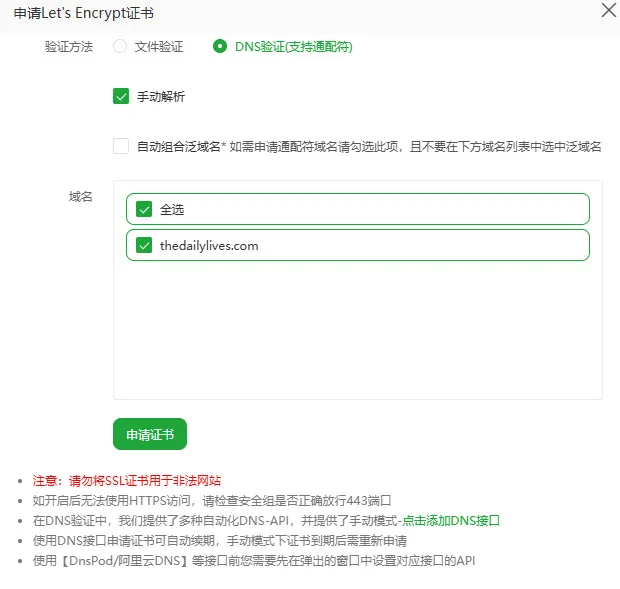
Task: Click the 手动解析 label text
Action: (x=161, y=96)
